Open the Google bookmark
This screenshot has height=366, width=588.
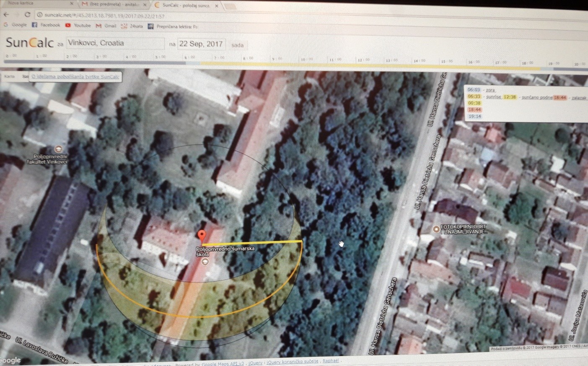pyautogui.click(x=16, y=25)
